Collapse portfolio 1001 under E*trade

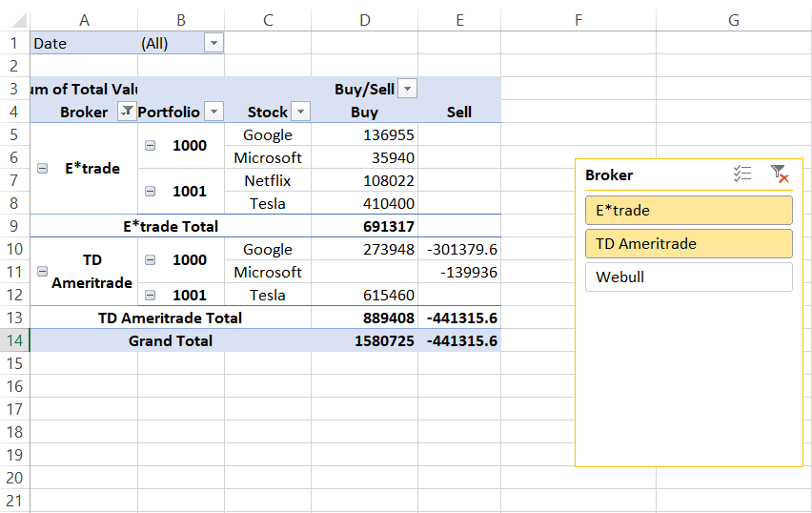coord(150,192)
